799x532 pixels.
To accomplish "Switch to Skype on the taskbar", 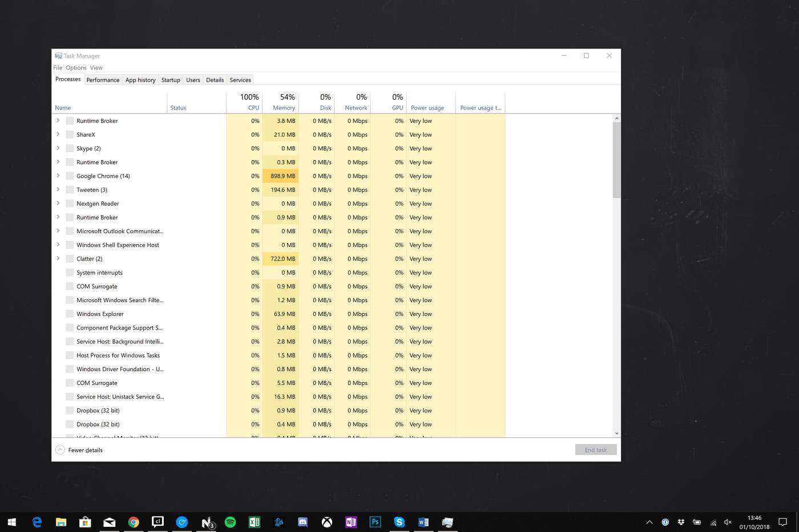I will (399, 522).
